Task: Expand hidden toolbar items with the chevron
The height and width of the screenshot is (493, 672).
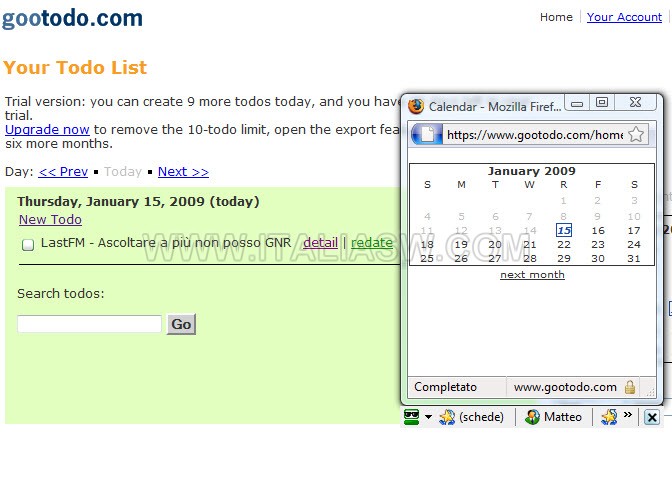Action: point(628,415)
